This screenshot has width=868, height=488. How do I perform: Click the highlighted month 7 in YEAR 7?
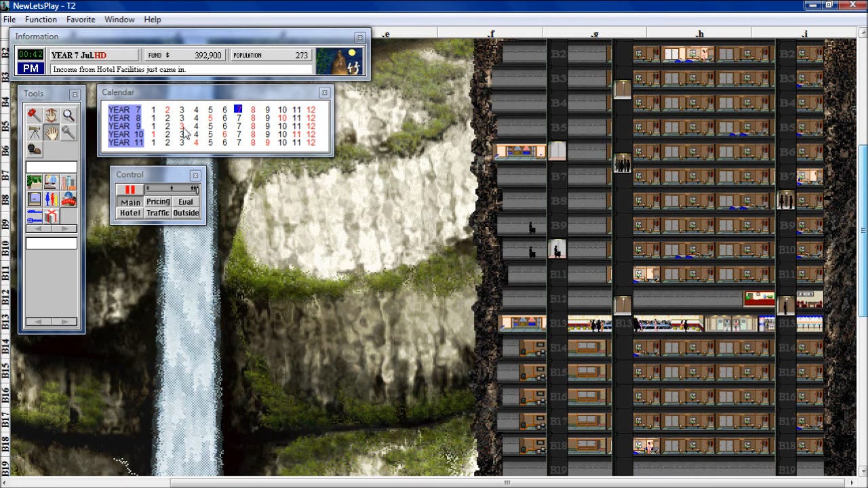(x=238, y=109)
